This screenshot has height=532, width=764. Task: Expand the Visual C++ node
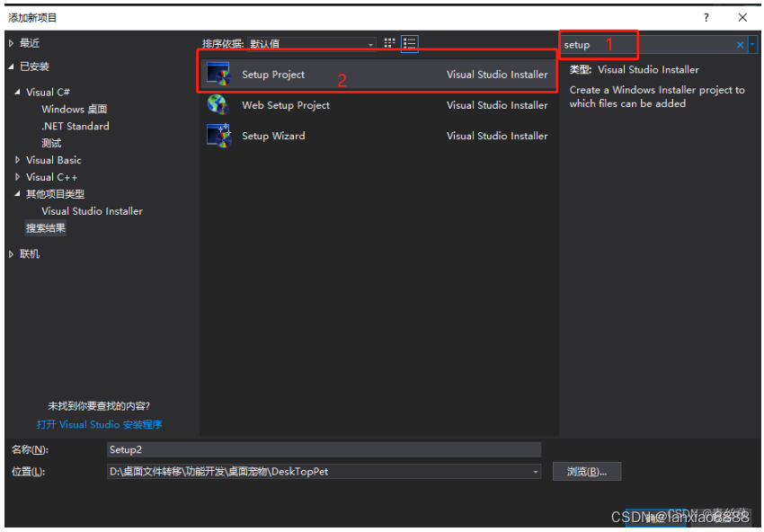pyautogui.click(x=18, y=177)
